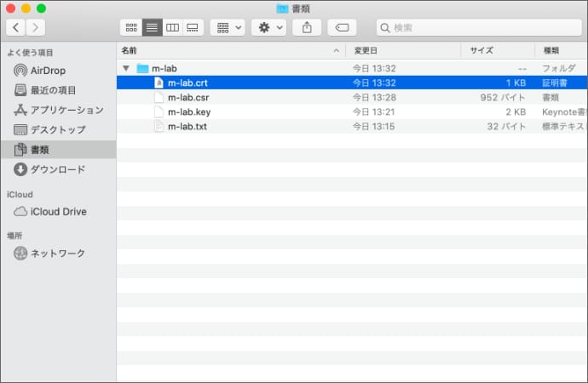Image resolution: width=588 pixels, height=383 pixels.
Task: Click the forward navigation arrow
Action: tap(37, 27)
